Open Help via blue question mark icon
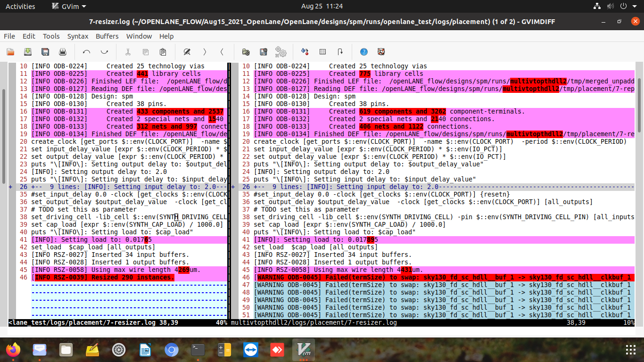 click(x=363, y=52)
